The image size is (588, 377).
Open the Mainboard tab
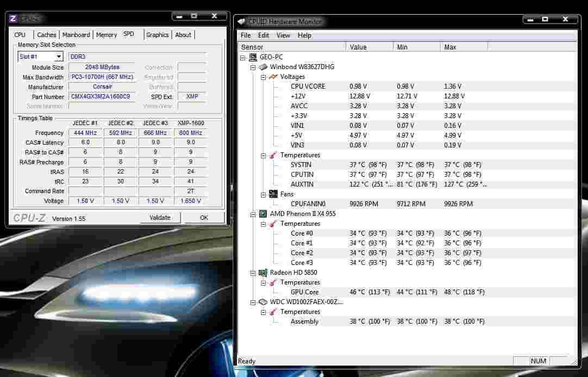pyautogui.click(x=76, y=35)
